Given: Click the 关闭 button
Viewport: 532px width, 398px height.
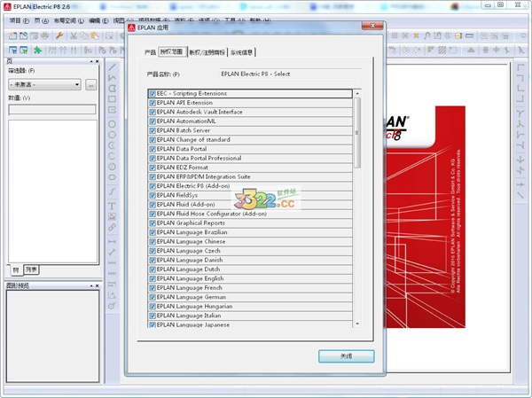Looking at the screenshot, I should pos(346,355).
